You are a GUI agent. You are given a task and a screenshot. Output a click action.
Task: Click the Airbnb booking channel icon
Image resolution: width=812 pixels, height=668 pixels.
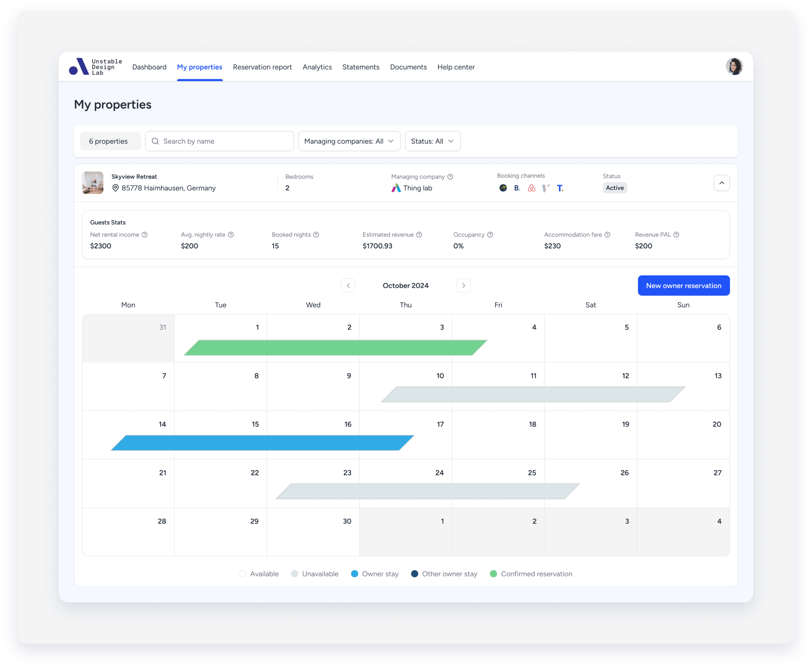[x=531, y=188]
